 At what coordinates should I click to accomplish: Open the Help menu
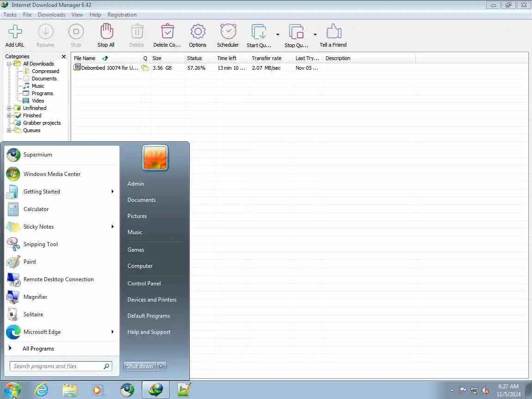(x=95, y=15)
